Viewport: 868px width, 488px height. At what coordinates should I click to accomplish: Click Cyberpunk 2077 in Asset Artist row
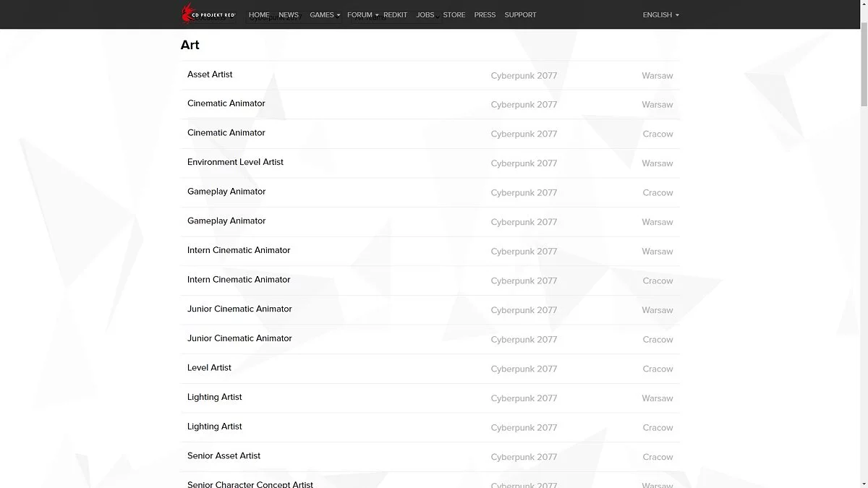tap(524, 76)
